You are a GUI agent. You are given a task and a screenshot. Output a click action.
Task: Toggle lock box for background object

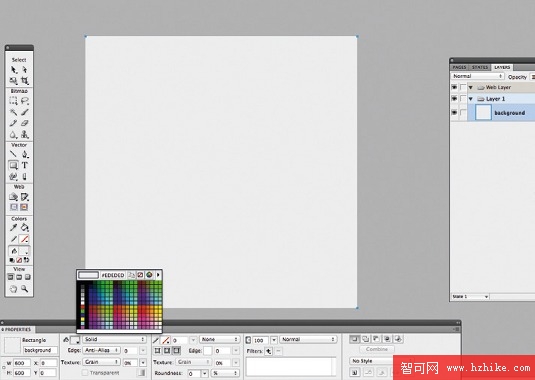coord(463,113)
